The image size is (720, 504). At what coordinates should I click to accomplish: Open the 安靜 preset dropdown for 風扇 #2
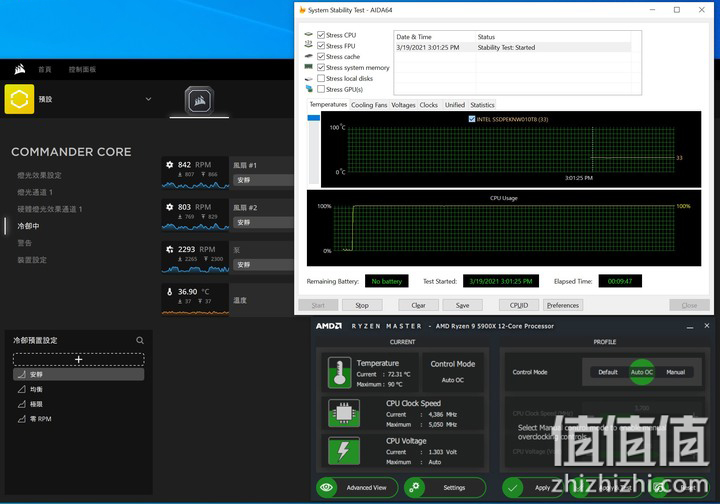[x=263, y=222]
